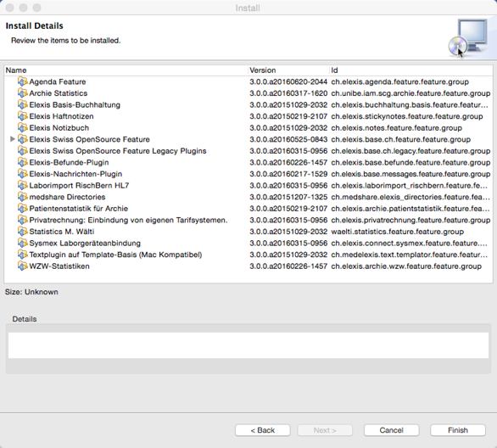Click inside the Details text area
The image size is (497, 448).
click(x=248, y=345)
